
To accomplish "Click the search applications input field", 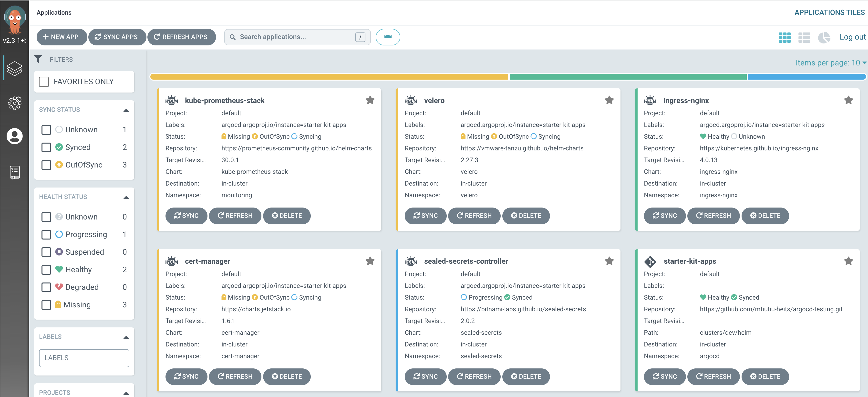I will tap(293, 37).
